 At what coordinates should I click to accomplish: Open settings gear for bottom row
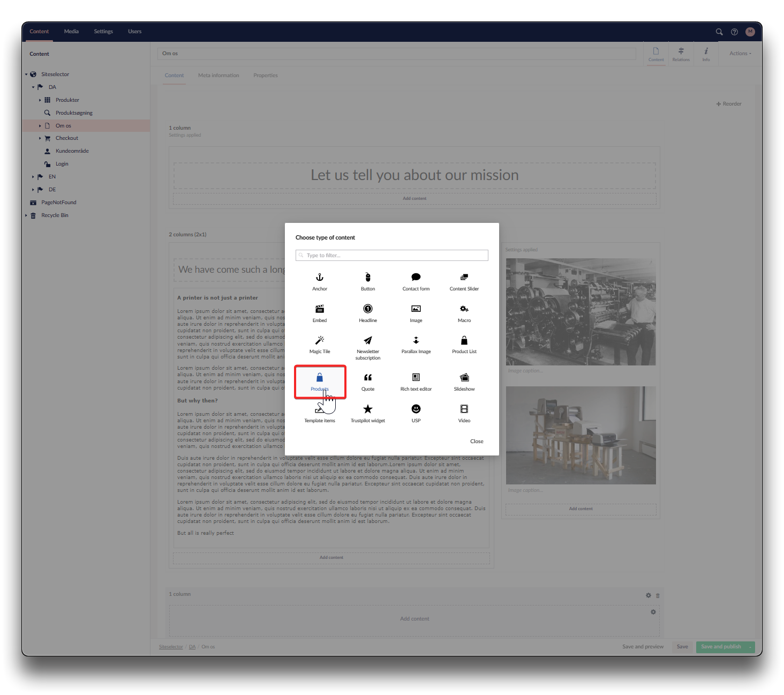pyautogui.click(x=649, y=595)
